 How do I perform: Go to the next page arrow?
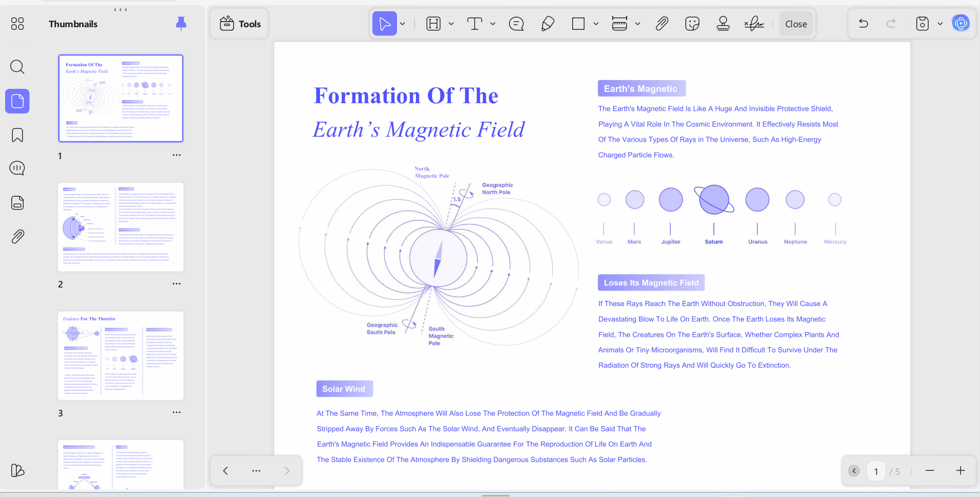tap(287, 471)
